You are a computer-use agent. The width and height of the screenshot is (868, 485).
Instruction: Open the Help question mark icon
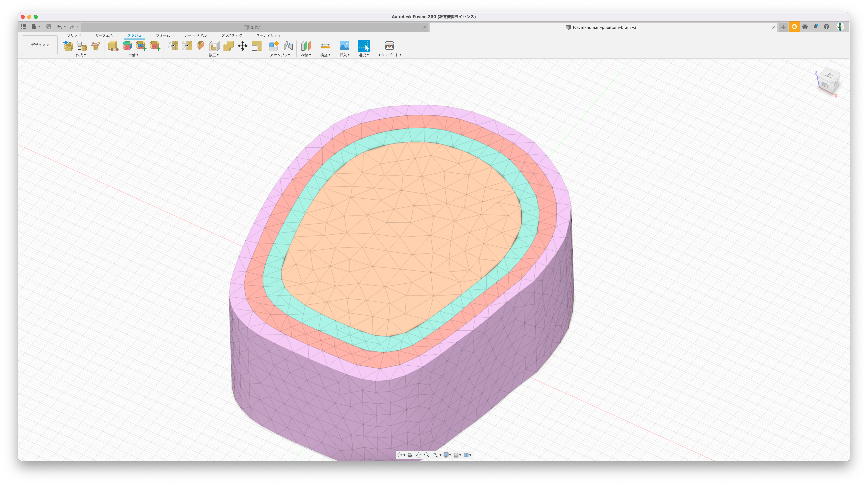pyautogui.click(x=826, y=27)
